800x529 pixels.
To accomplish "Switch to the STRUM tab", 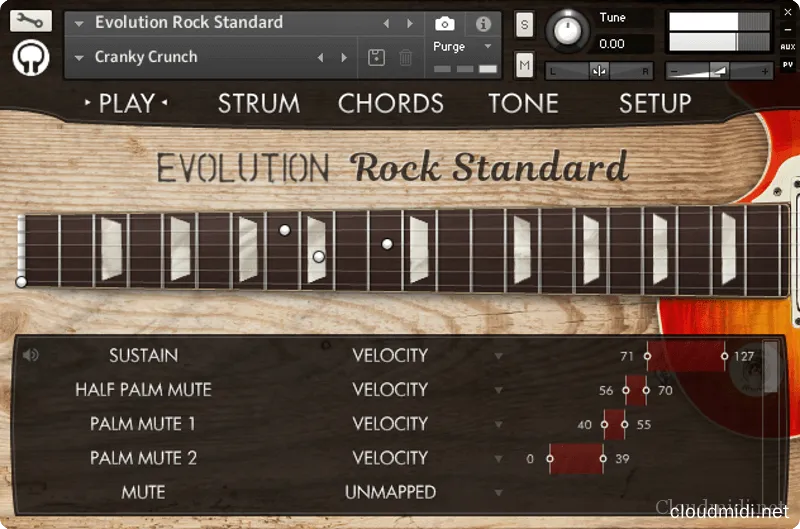I will click(x=258, y=103).
